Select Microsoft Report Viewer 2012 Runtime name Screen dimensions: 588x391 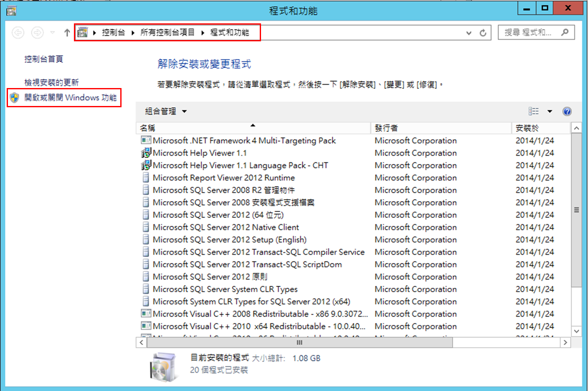pyautogui.click(x=224, y=178)
